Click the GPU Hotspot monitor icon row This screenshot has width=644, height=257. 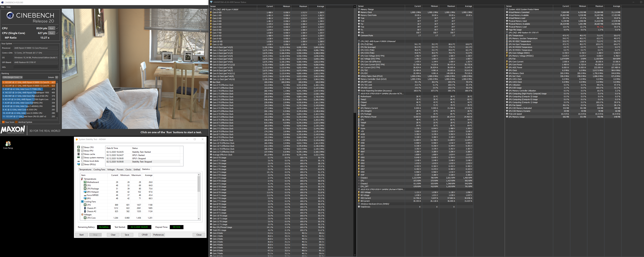click(x=85, y=192)
